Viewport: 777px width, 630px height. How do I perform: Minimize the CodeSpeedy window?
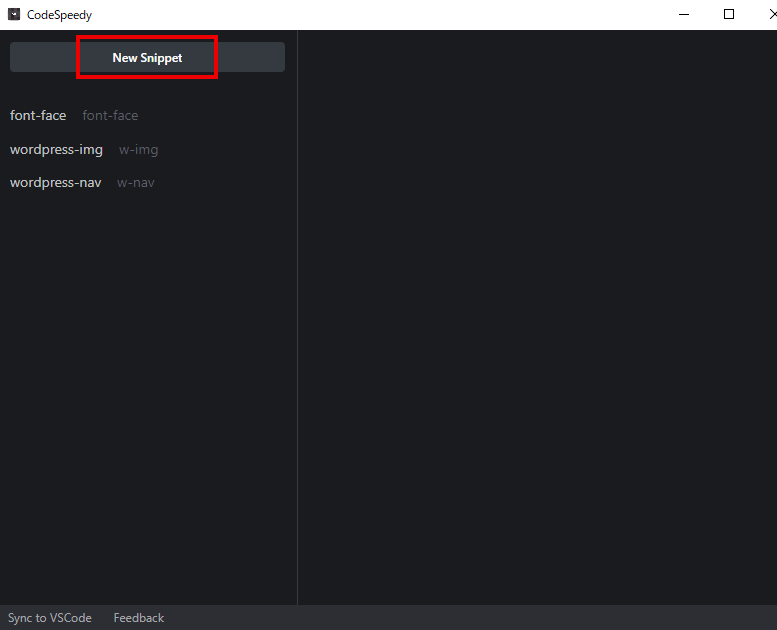(685, 14)
